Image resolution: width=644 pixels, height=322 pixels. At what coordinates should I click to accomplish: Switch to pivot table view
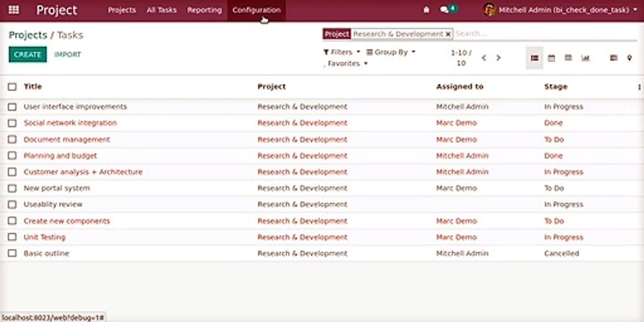(x=568, y=58)
